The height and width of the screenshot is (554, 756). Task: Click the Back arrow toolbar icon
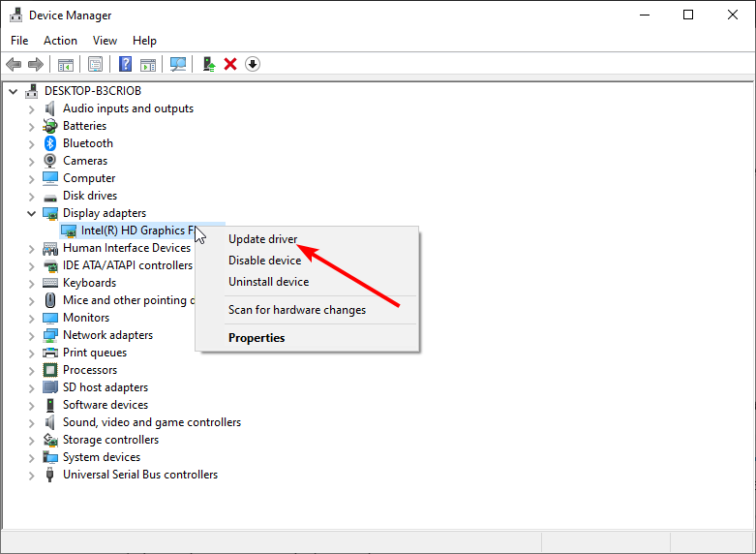coord(14,64)
